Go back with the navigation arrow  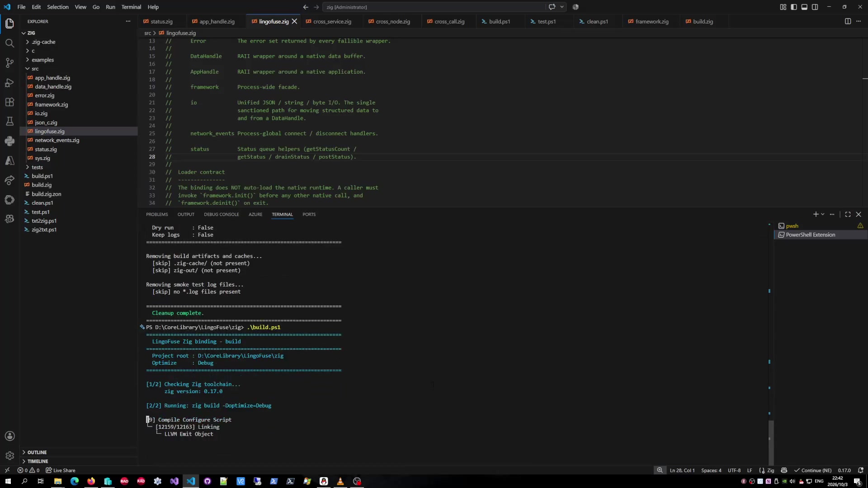tap(306, 7)
